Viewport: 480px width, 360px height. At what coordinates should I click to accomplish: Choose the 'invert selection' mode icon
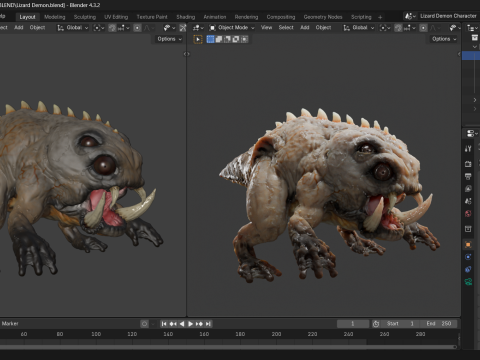236,39
